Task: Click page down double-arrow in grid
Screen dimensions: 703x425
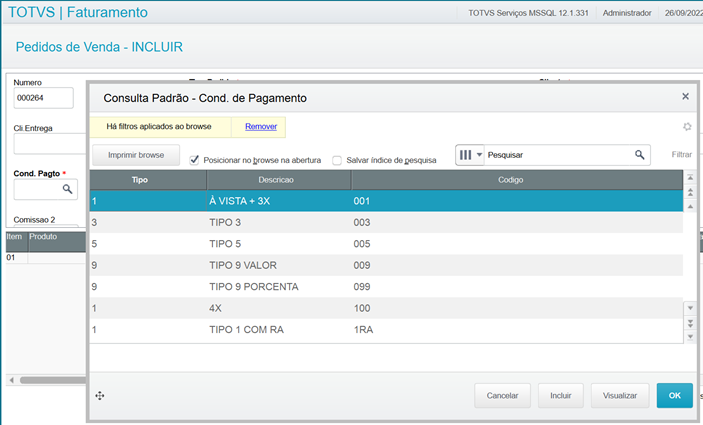Action: (x=690, y=322)
